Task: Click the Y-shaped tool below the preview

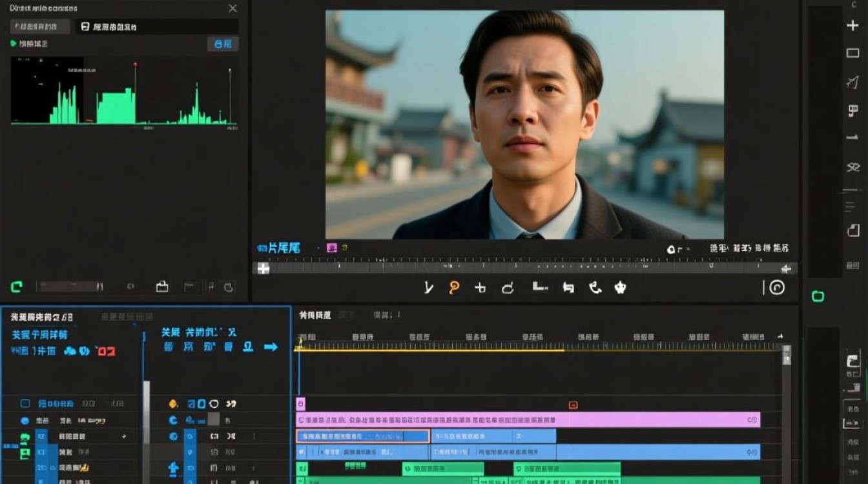Action: coord(428,288)
